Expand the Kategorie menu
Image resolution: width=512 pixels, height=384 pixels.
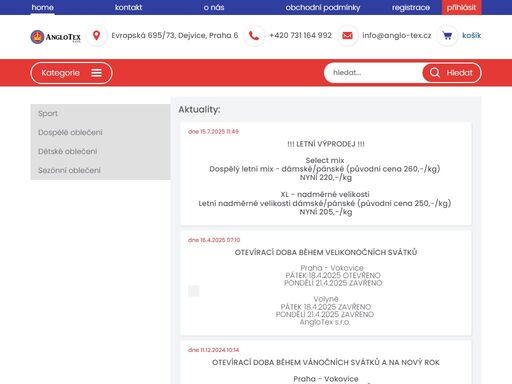click(71, 73)
